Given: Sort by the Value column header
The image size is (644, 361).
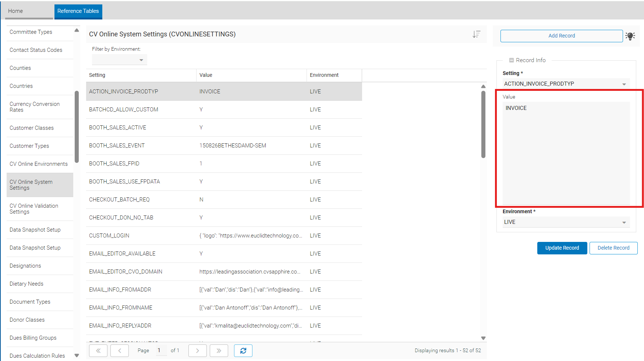Looking at the screenshot, I should [x=252, y=75].
